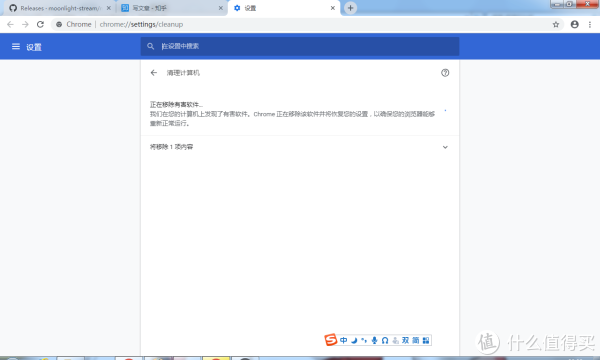Close the 设置 tab
This screenshot has width=600, height=360.
333,8
